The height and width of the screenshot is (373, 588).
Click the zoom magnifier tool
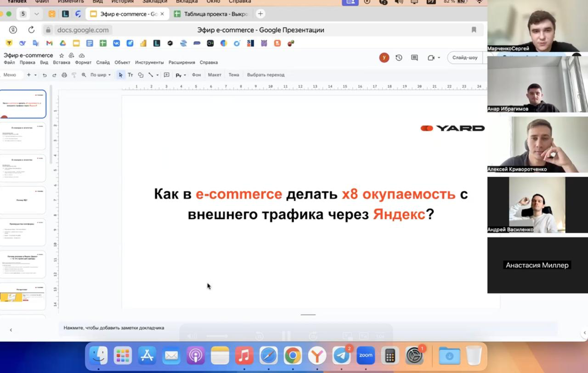(84, 75)
